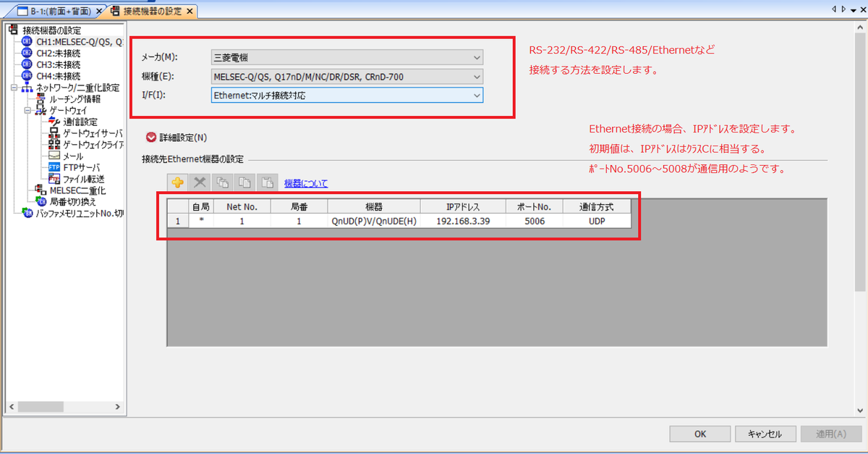
Task: Click the メール envelope icon
Action: coord(54,156)
